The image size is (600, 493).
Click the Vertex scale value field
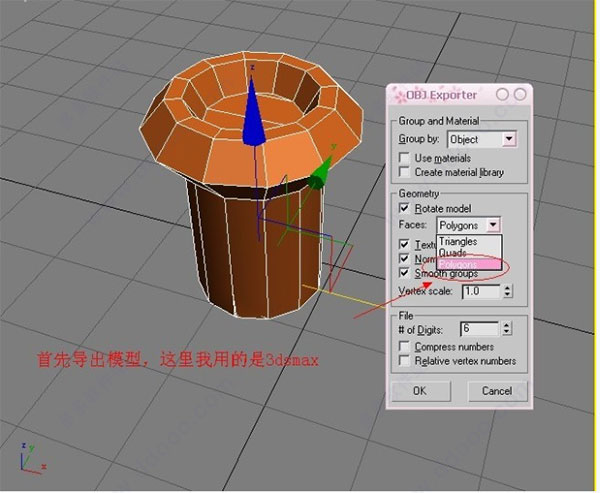pos(482,291)
